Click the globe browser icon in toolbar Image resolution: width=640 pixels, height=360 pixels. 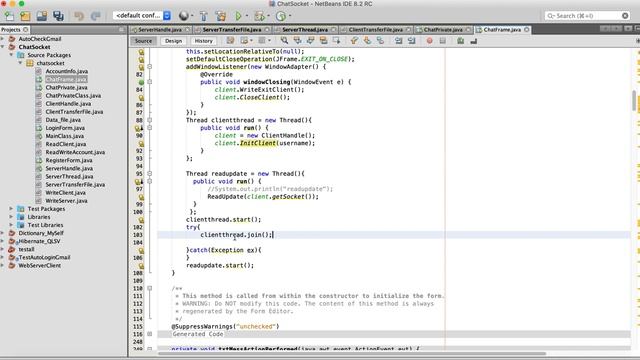coord(184,16)
